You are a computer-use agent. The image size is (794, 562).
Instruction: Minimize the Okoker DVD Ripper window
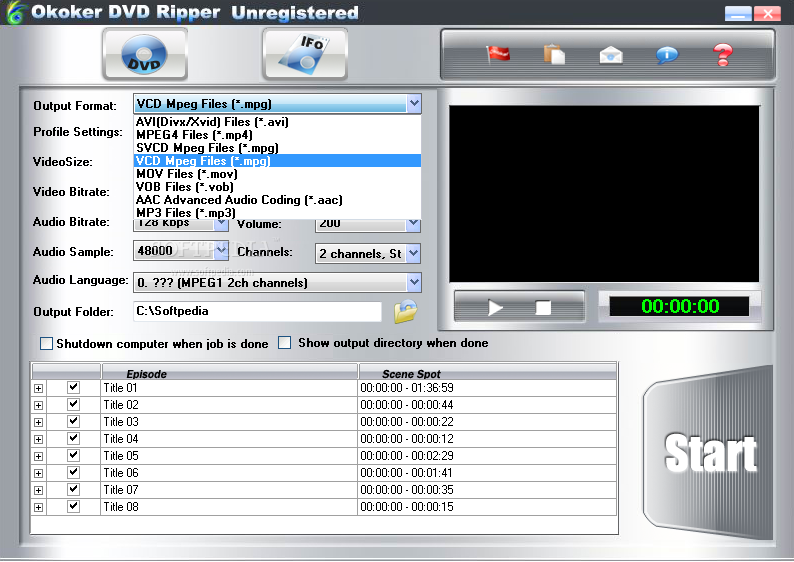click(738, 13)
